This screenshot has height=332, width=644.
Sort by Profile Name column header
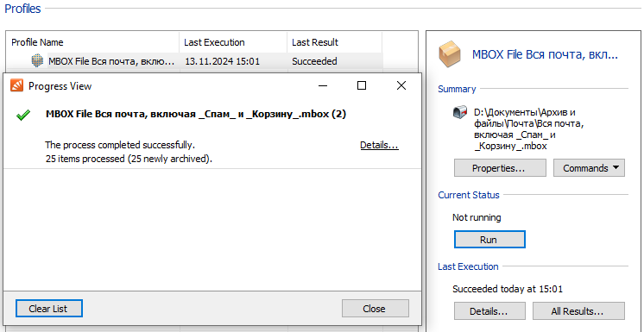93,42
